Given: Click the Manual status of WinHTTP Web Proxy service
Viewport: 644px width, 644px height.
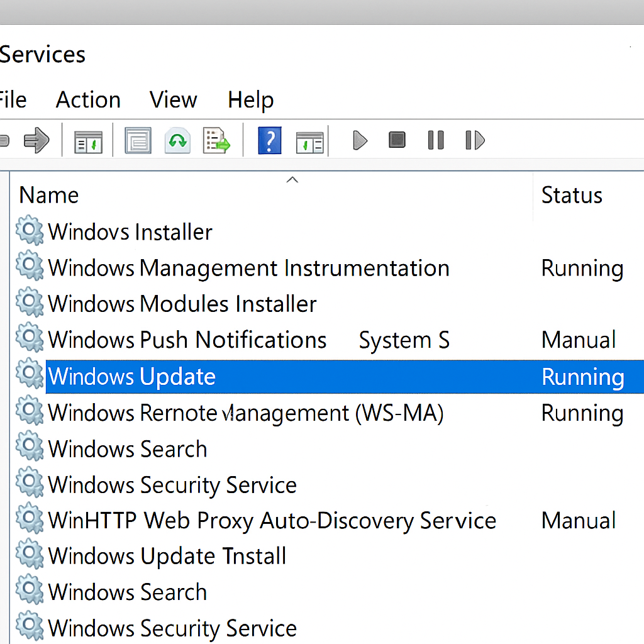Looking at the screenshot, I should (579, 521).
